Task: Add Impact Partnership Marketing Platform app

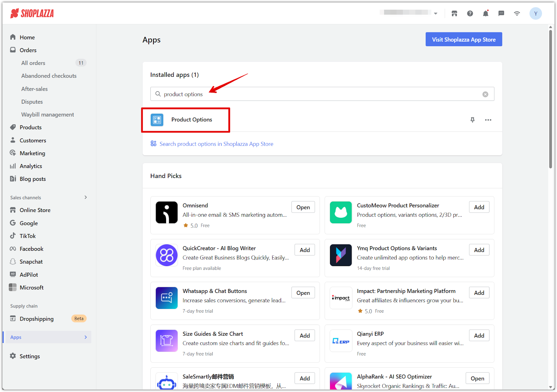Action: click(479, 293)
